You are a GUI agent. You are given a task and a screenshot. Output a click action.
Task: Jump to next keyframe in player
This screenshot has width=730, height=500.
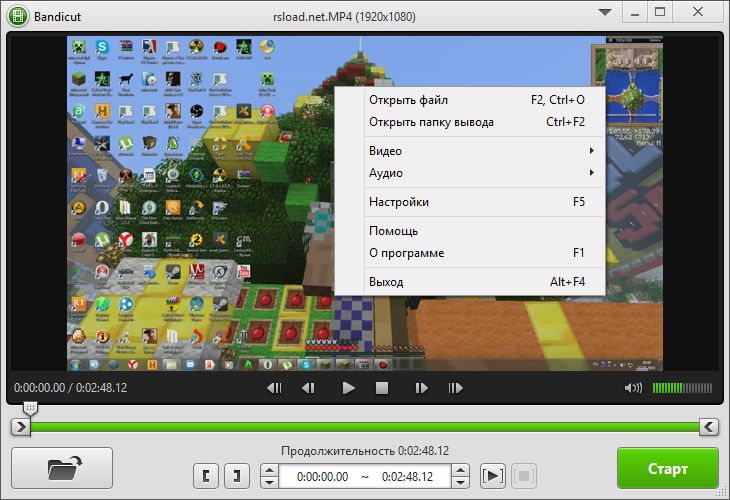point(455,388)
